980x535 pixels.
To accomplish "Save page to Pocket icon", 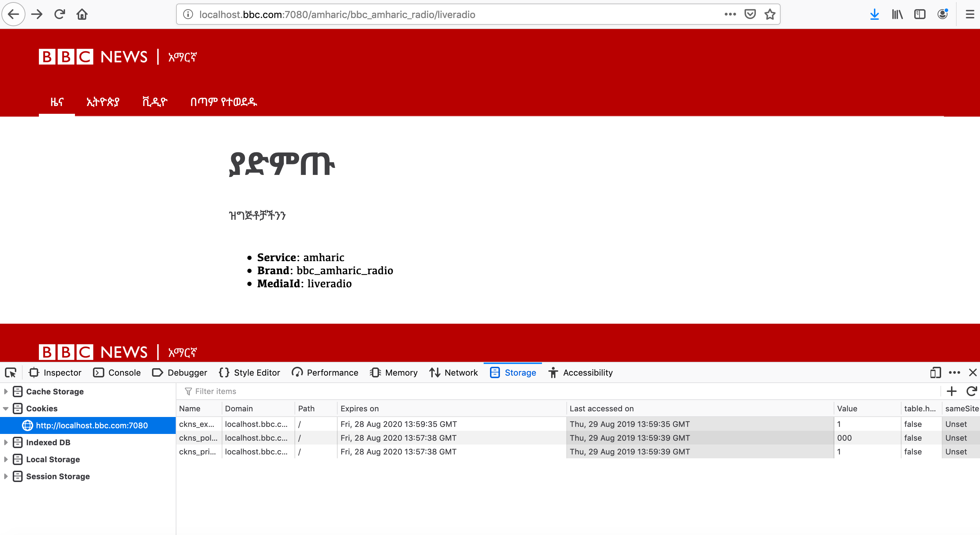I will coord(750,14).
